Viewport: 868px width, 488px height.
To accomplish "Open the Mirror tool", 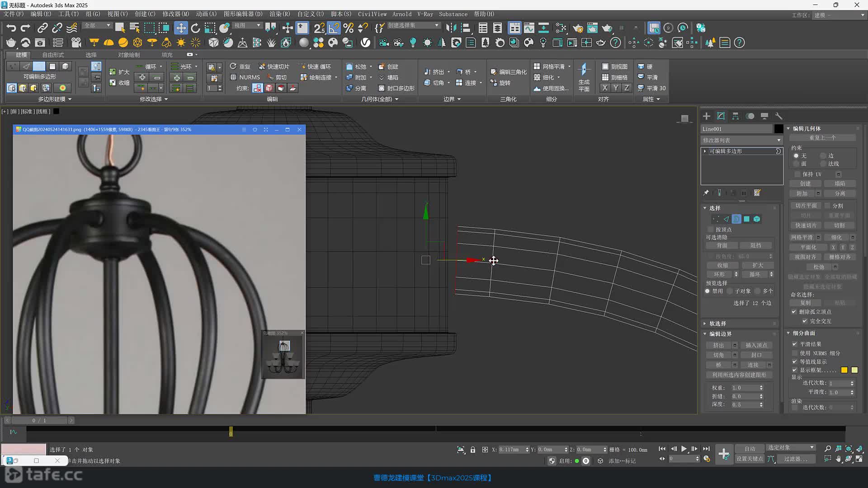I will (x=451, y=28).
